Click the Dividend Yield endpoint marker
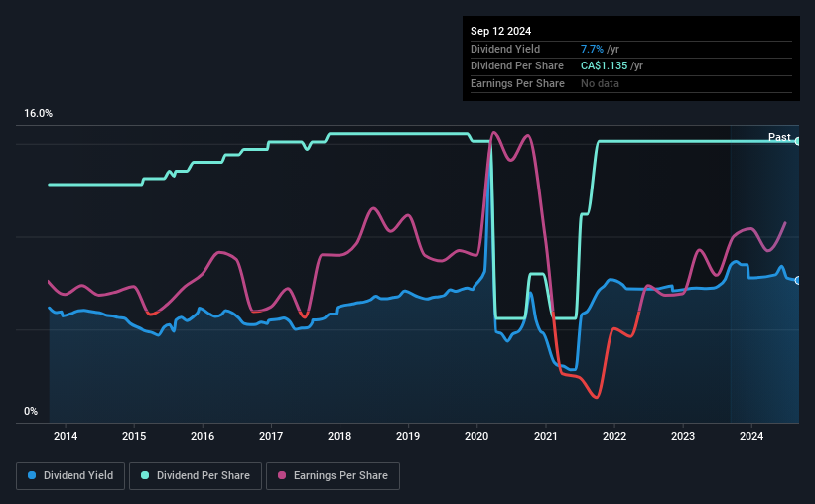The height and width of the screenshot is (504, 815). click(x=798, y=281)
